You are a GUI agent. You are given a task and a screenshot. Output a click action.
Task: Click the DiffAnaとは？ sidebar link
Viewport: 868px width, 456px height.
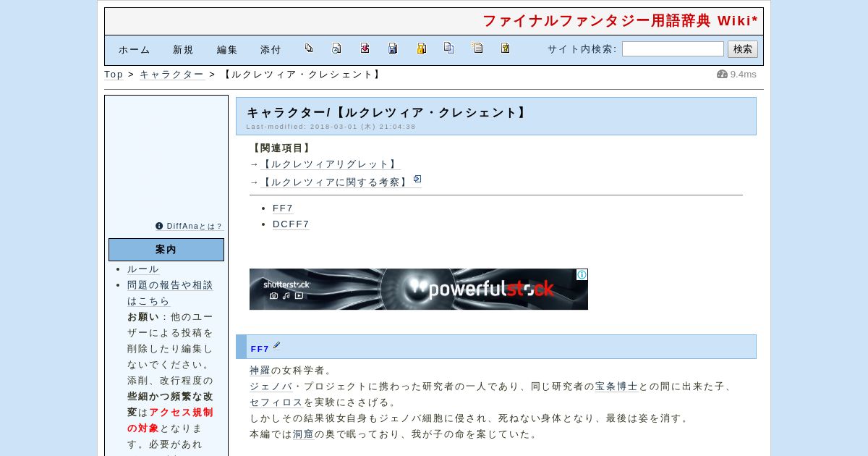pos(195,227)
